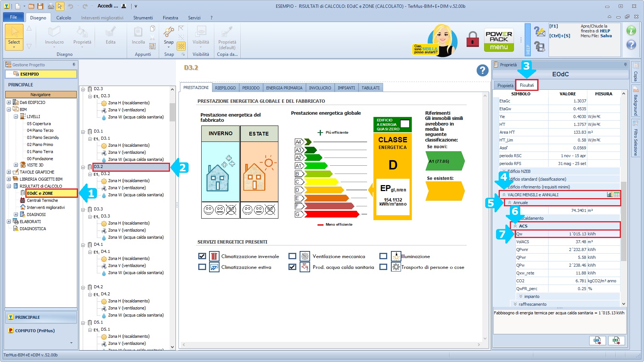Click Proprietà (default) copy icon
The image size is (644, 362).
[227, 32]
